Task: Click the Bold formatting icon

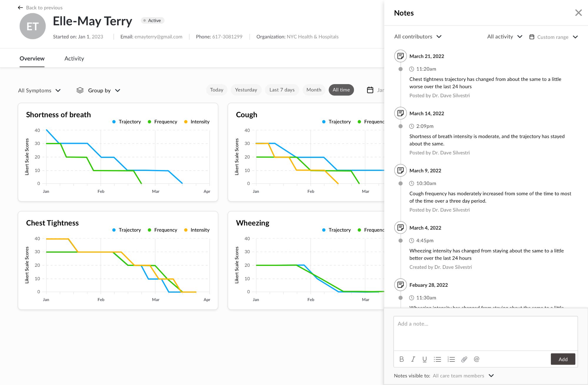Action: (402, 359)
